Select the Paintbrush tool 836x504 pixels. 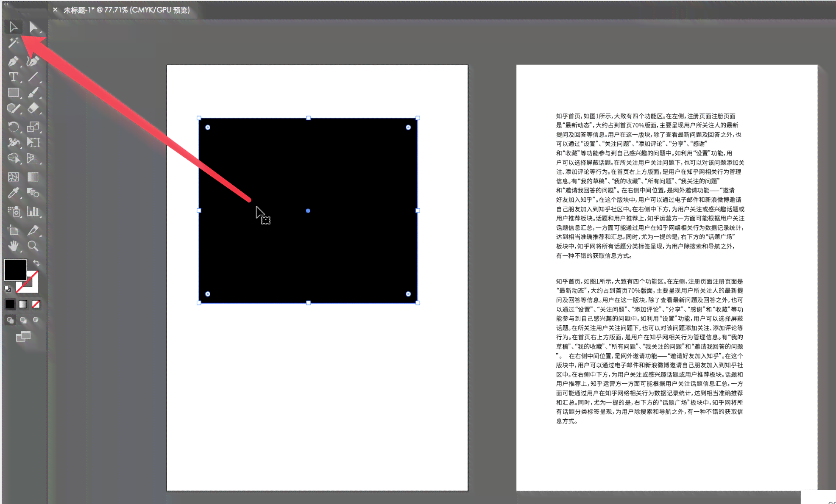point(33,93)
